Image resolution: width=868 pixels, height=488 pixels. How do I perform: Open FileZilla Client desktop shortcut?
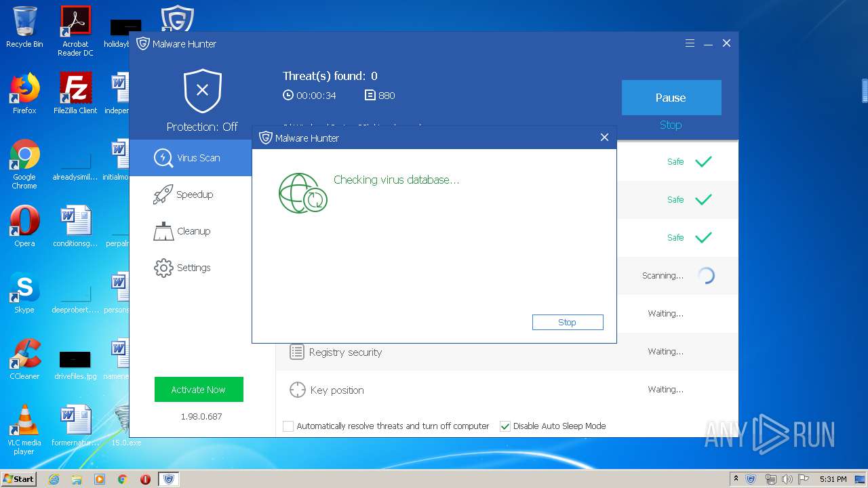75,93
